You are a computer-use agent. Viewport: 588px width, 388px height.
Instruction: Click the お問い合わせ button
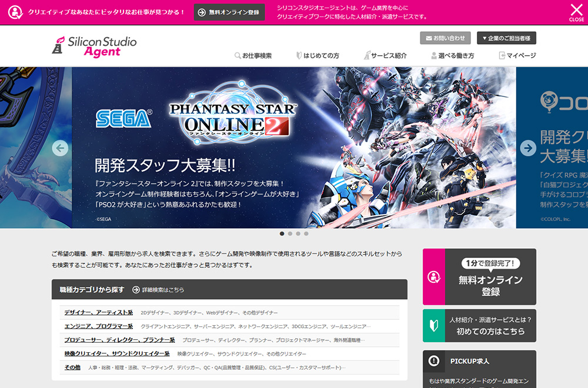(445, 38)
